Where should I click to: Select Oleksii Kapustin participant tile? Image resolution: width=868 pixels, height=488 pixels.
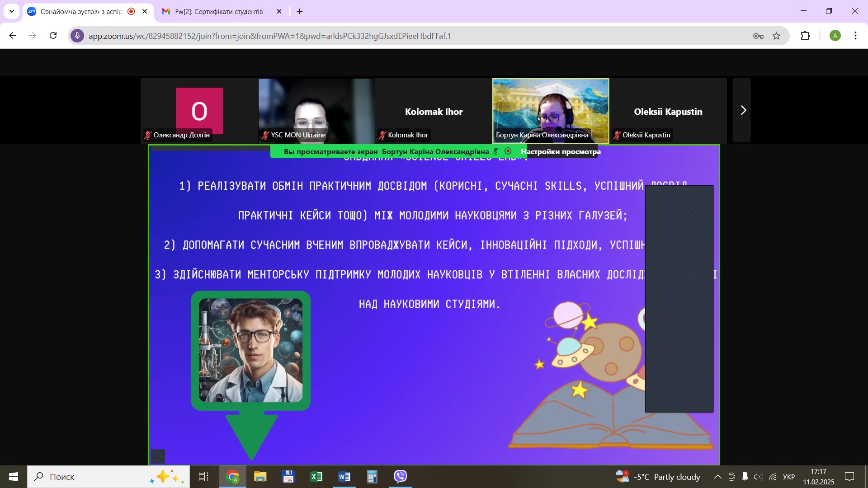coord(668,111)
